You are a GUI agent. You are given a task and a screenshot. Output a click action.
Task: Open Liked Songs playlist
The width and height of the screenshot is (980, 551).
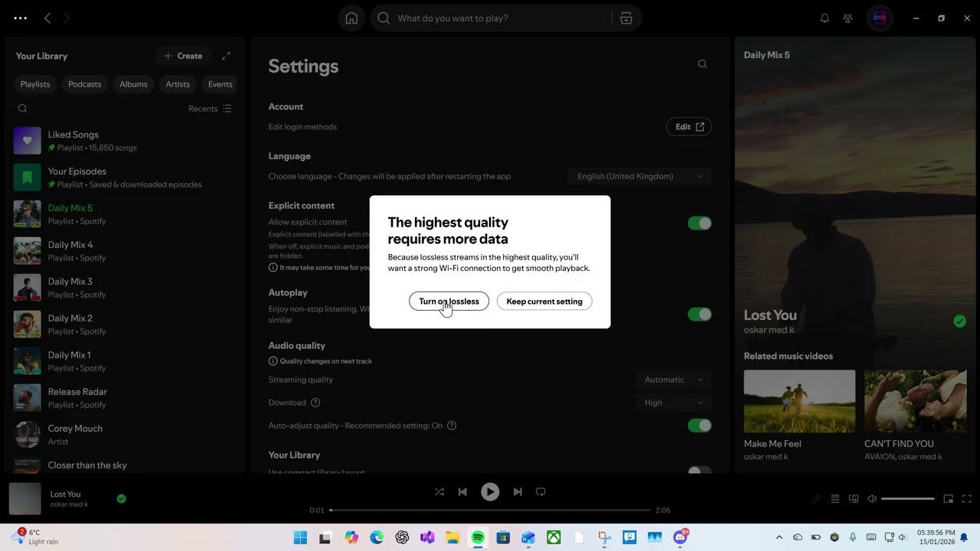coord(125,141)
